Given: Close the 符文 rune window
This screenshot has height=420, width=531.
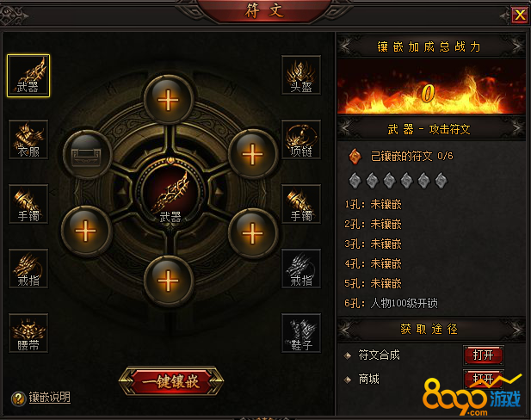Looking at the screenshot, I should [520, 15].
